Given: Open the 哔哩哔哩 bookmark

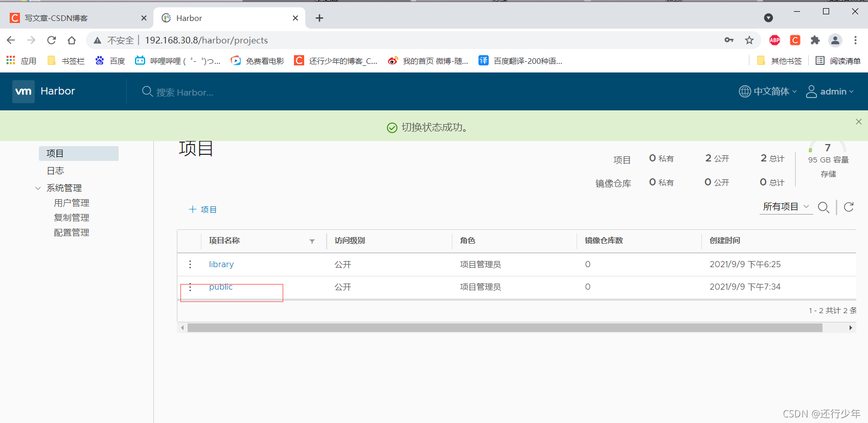Looking at the screenshot, I should pyautogui.click(x=178, y=61).
